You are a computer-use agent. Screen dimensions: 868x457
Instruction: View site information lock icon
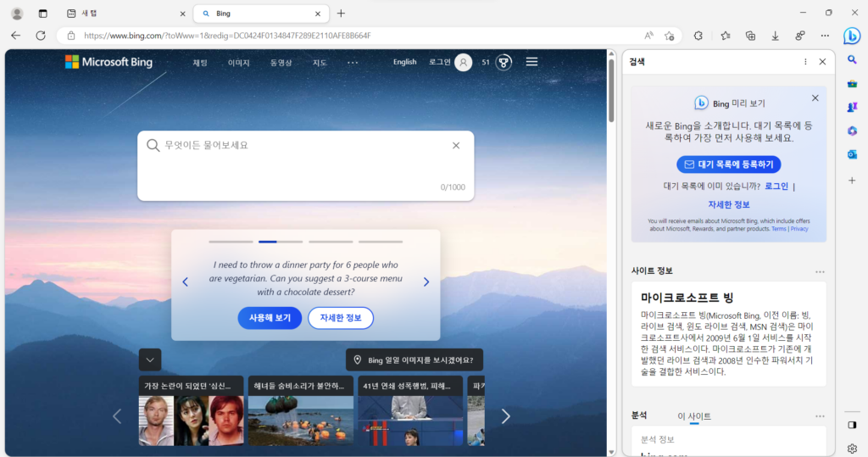coord(71,36)
